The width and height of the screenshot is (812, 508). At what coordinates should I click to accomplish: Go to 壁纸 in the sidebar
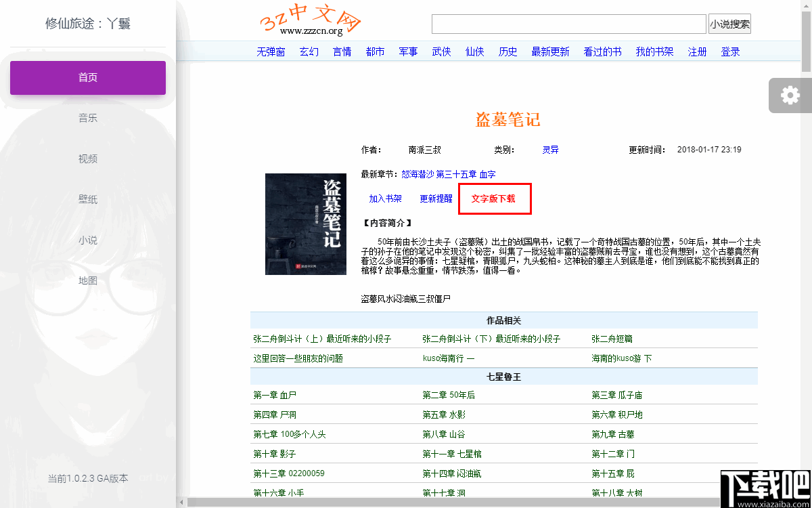pyautogui.click(x=88, y=199)
